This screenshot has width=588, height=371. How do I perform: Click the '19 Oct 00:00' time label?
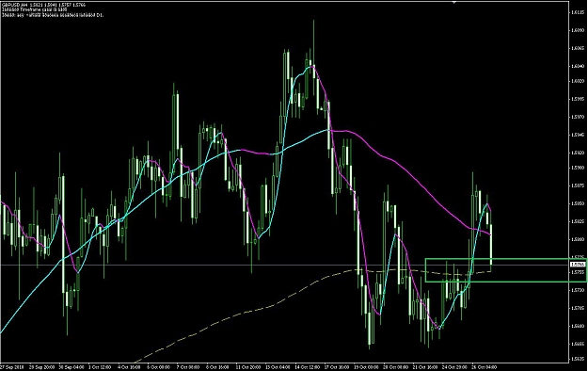pos(366,367)
